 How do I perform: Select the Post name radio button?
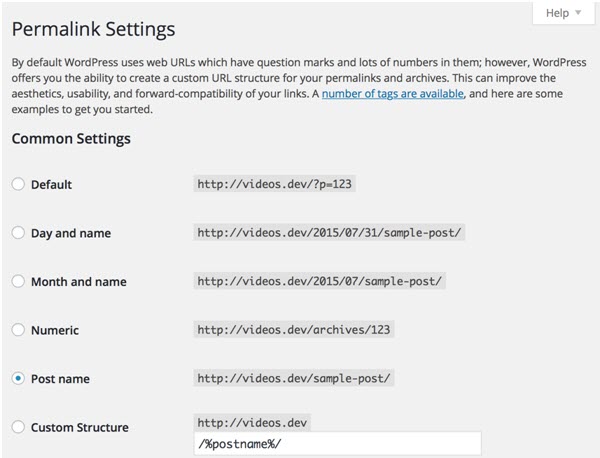coord(18,378)
